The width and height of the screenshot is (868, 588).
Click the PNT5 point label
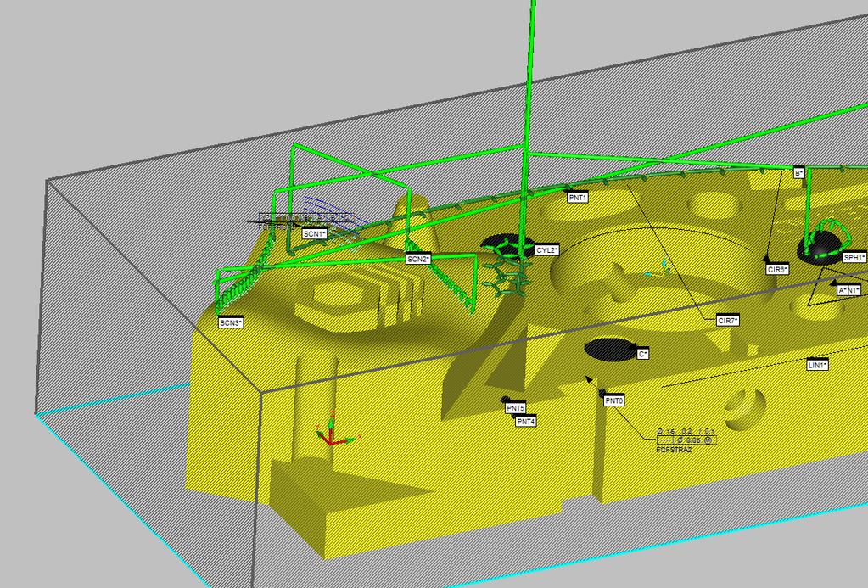tap(515, 408)
